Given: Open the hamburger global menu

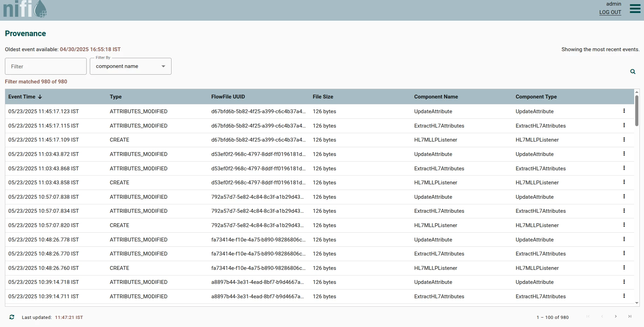Looking at the screenshot, I should point(635,9).
